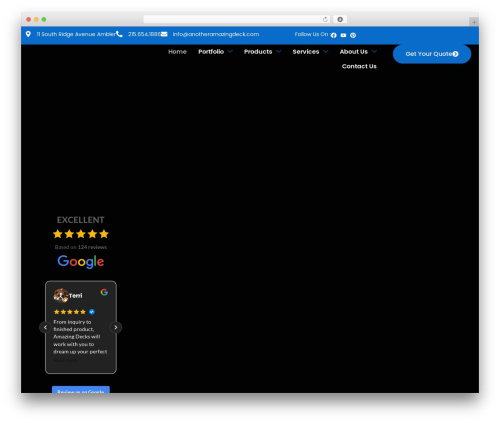Viewport: 500px width, 423px height.
Task: Click the browser address bar
Action: tap(237, 19)
